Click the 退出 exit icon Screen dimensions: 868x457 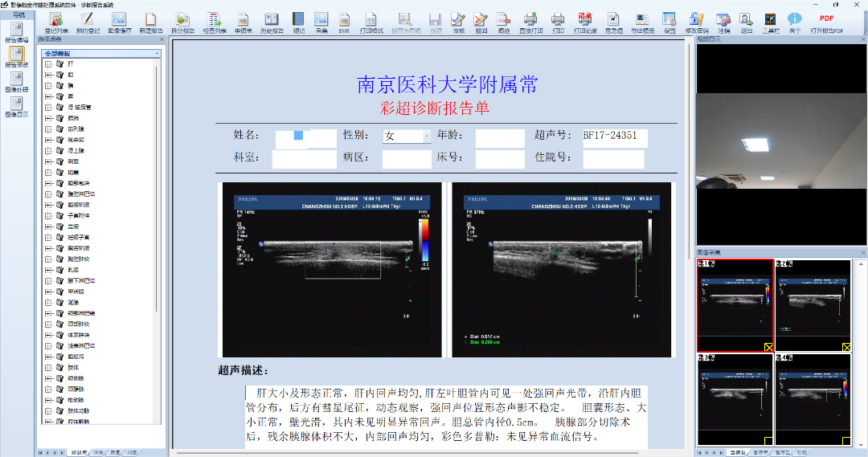click(x=746, y=23)
